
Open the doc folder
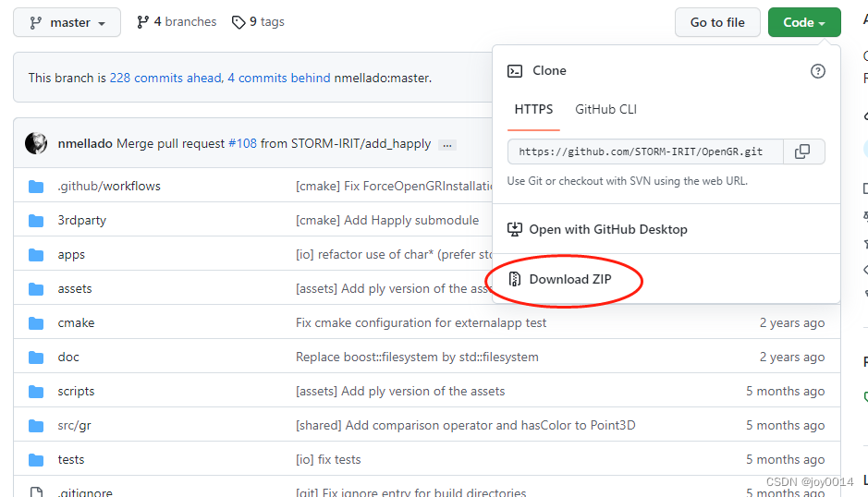pyautogui.click(x=68, y=357)
